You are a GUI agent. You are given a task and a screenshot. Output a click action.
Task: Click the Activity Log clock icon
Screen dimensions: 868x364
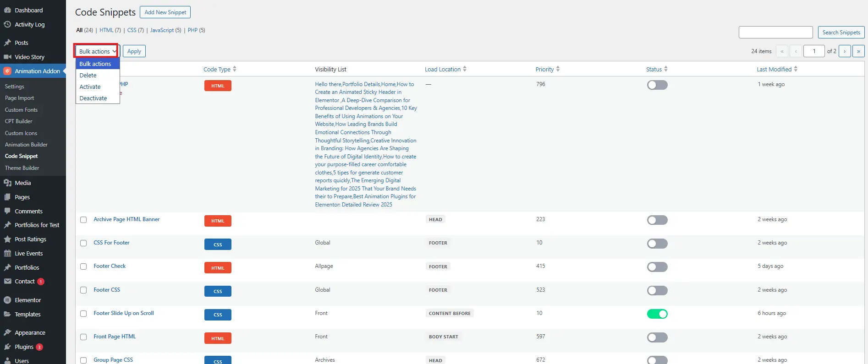coord(7,24)
